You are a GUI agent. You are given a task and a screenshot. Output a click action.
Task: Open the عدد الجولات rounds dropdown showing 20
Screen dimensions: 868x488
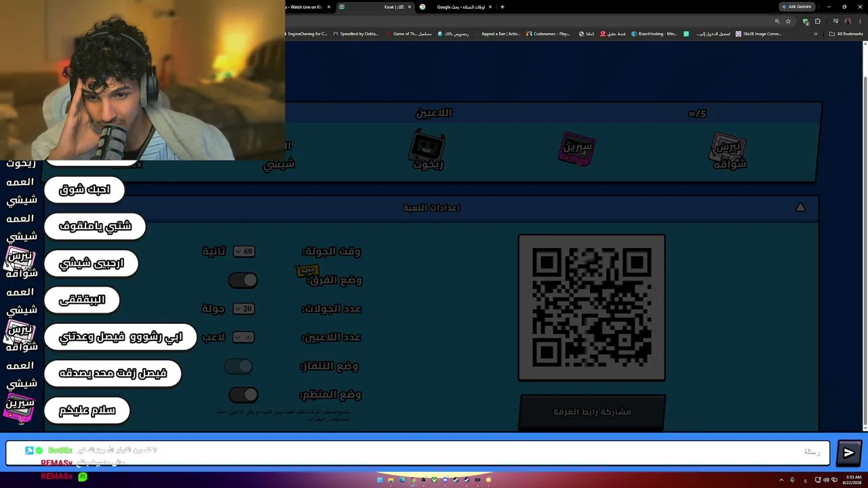tap(243, 308)
